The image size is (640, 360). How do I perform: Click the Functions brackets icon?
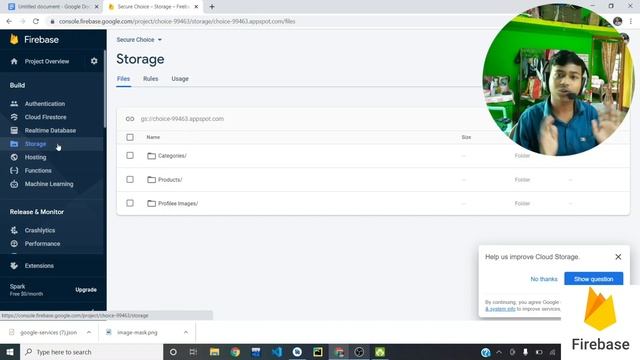[x=14, y=171]
